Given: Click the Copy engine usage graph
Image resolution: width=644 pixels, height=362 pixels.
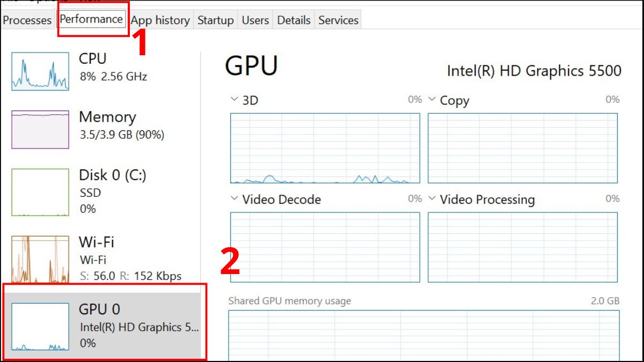Looking at the screenshot, I should 522,148.
